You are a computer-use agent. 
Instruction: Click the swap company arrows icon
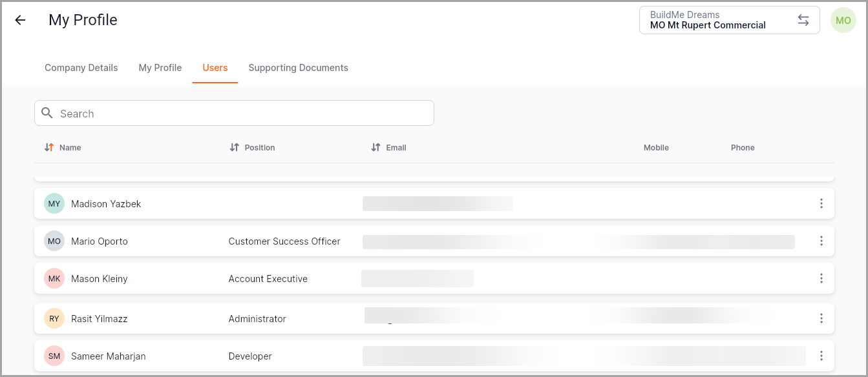(803, 20)
